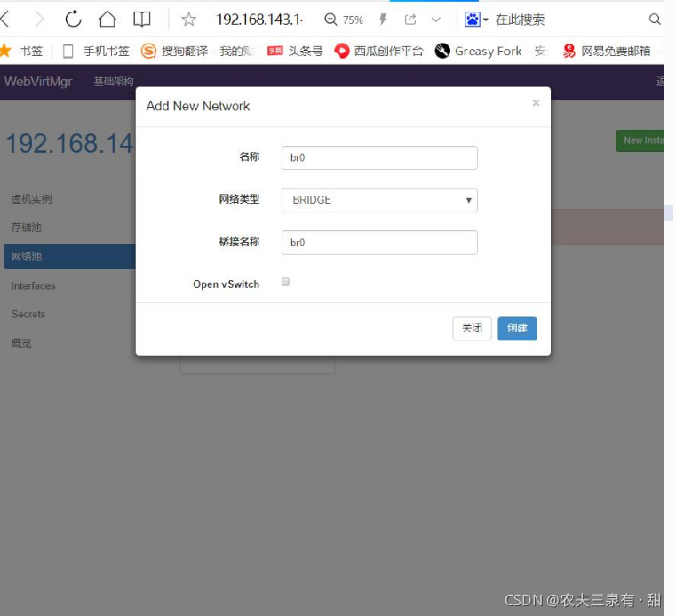Click the search magnifier icon

pyautogui.click(x=655, y=20)
